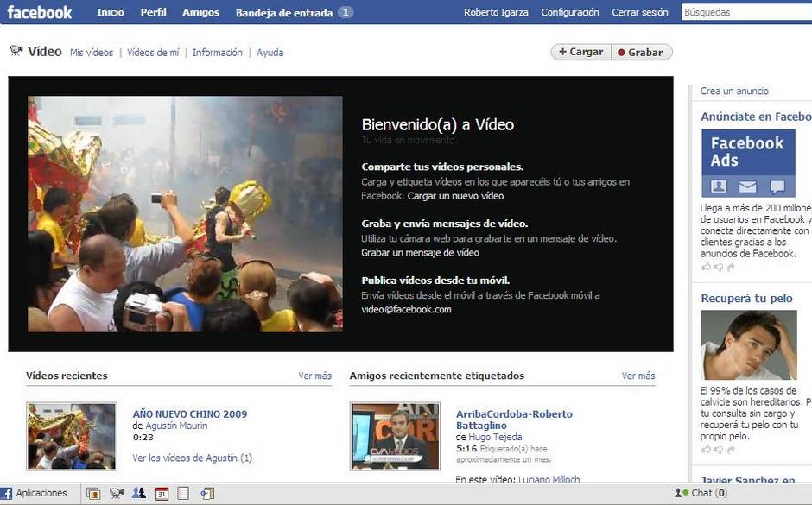The height and width of the screenshot is (505, 812).
Task: Click thumbs-down under Facebook Ads advert
Action: 718,267
